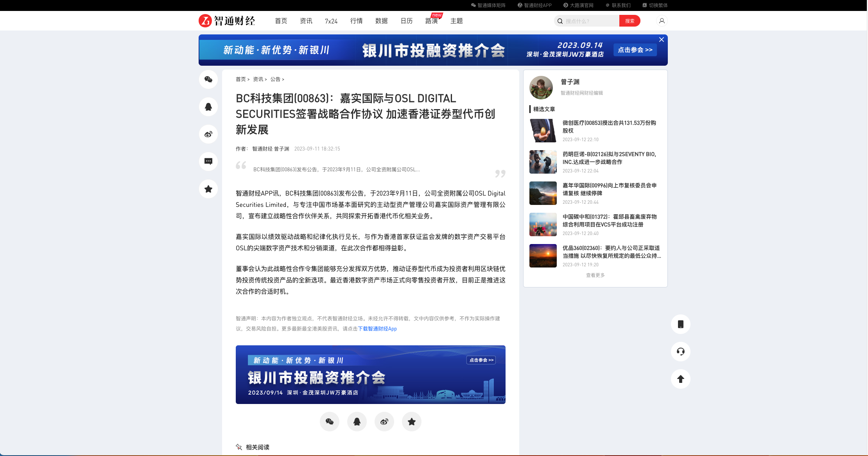Screen dimensions: 868x456
Task: Open customer service headset icon
Action: 681,352
